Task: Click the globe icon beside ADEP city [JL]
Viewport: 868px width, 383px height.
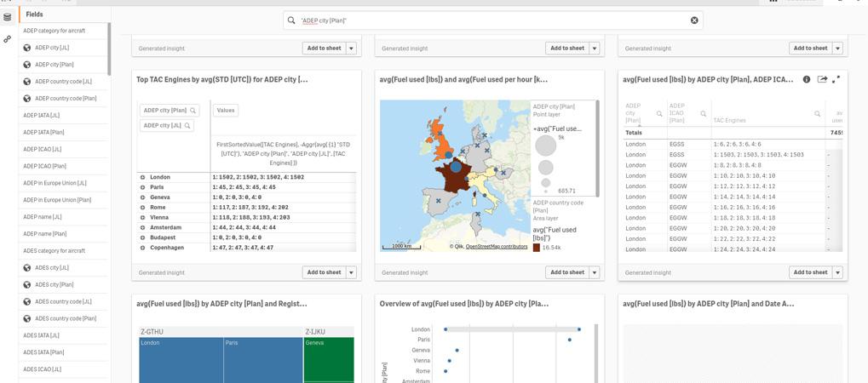Action: 26,49
